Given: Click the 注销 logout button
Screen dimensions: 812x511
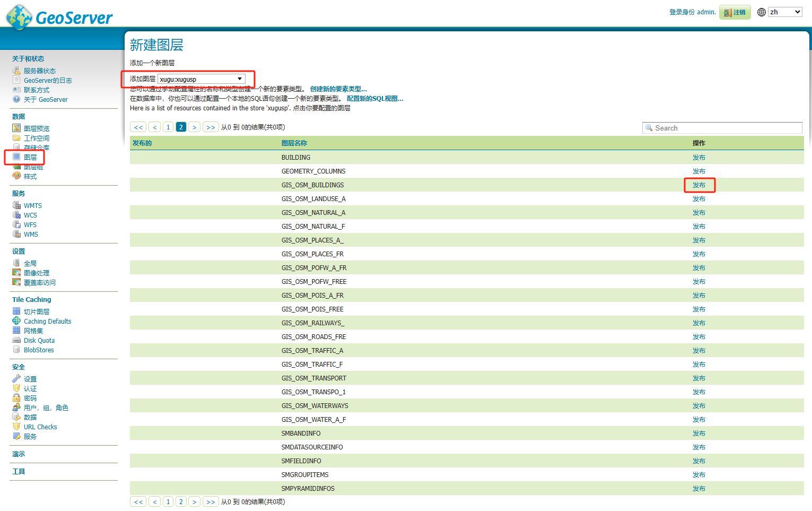Looking at the screenshot, I should coord(735,12).
